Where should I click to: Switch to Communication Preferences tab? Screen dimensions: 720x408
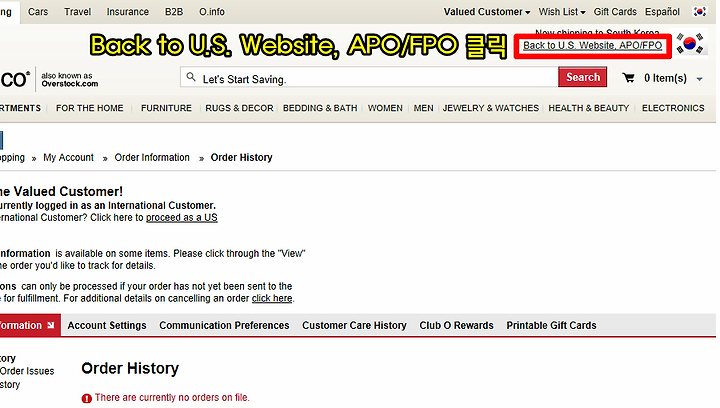pyautogui.click(x=224, y=325)
